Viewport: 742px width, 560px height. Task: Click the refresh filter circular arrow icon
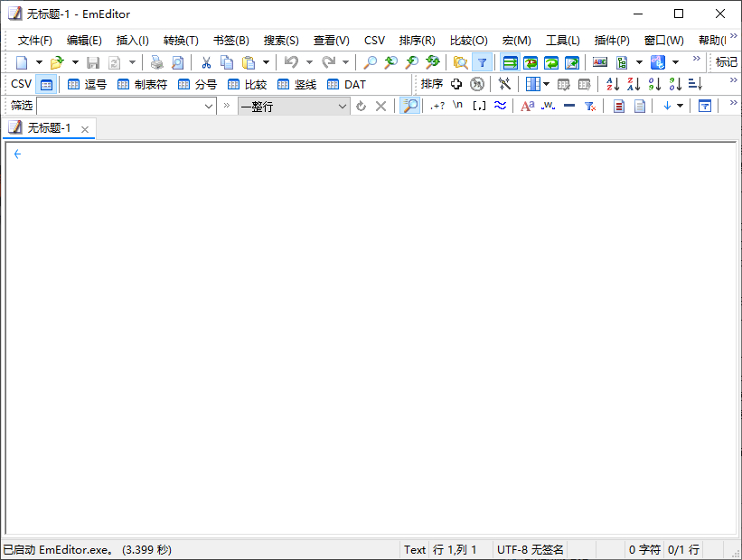pos(362,106)
